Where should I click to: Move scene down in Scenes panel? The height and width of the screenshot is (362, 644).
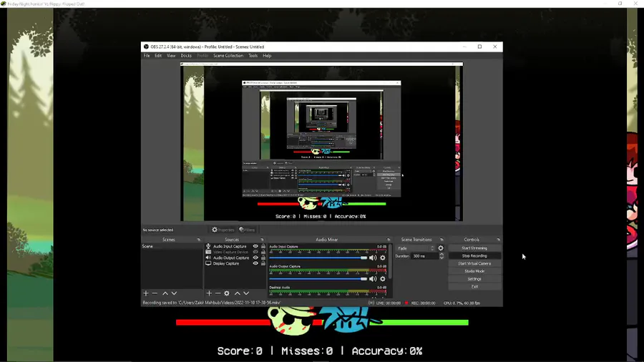pos(174,293)
